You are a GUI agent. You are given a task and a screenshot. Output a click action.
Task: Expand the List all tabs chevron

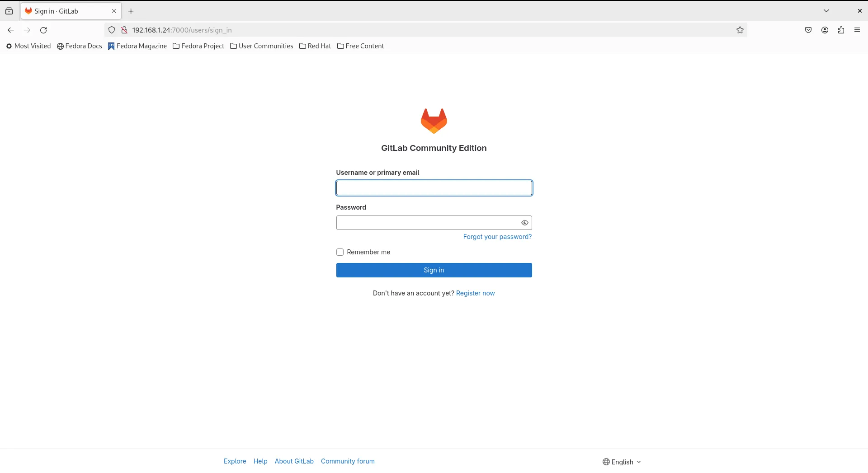(x=826, y=11)
